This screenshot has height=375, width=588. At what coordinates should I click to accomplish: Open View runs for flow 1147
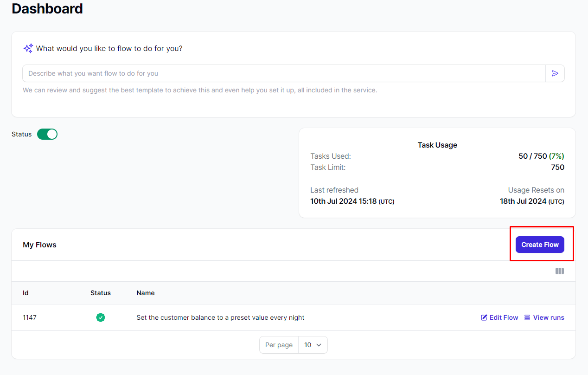548,317
